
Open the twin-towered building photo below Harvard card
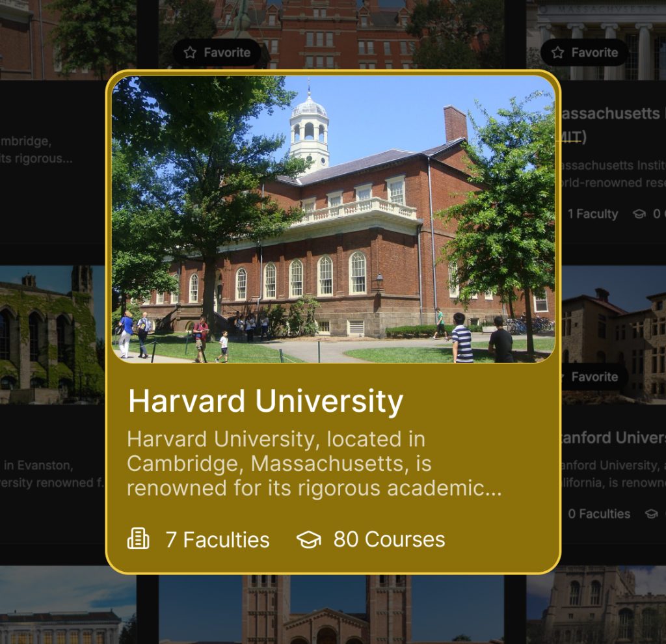pyautogui.click(x=331, y=610)
